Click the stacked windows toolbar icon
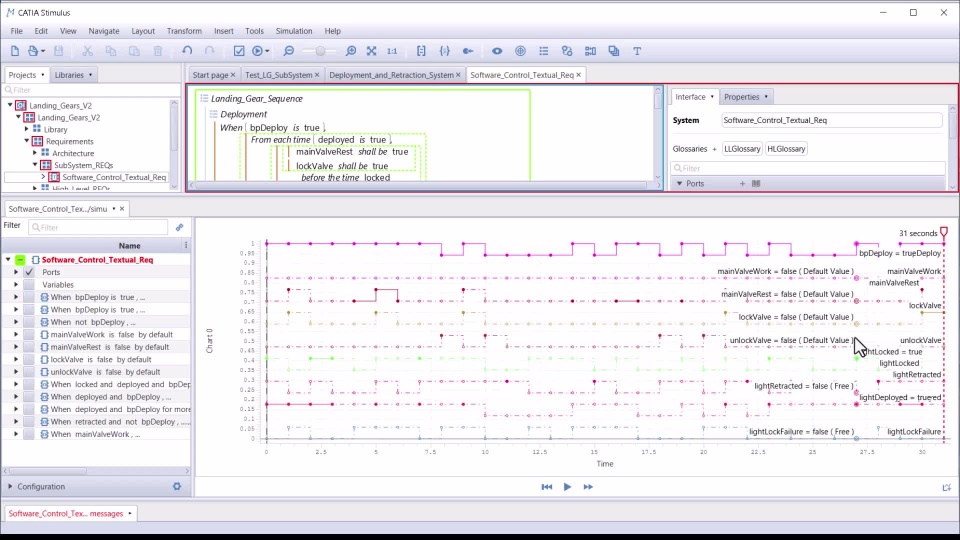This screenshot has height=540, width=960. pos(613,51)
